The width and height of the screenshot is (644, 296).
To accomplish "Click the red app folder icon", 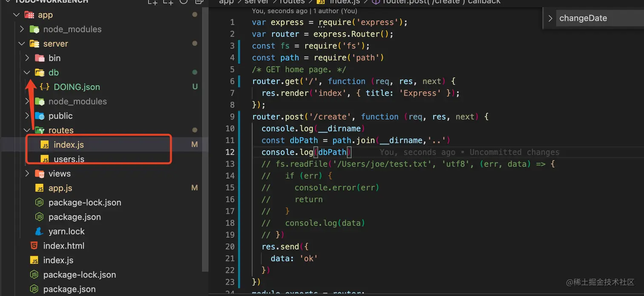I will tap(29, 15).
